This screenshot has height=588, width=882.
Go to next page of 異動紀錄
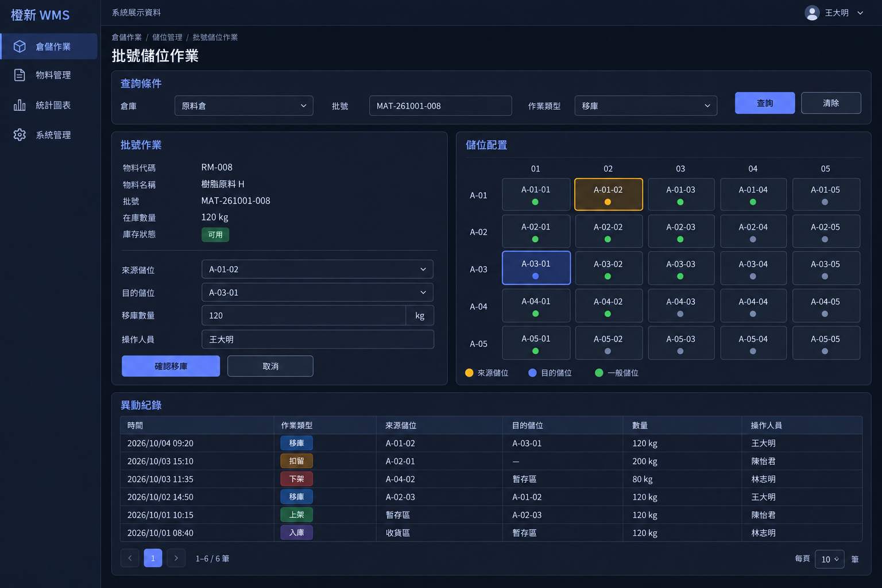pyautogui.click(x=176, y=558)
